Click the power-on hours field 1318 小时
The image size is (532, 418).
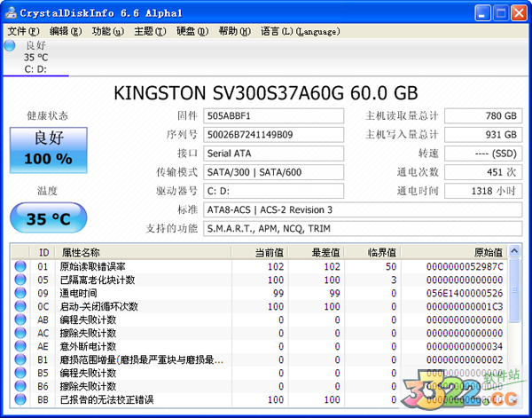click(483, 191)
